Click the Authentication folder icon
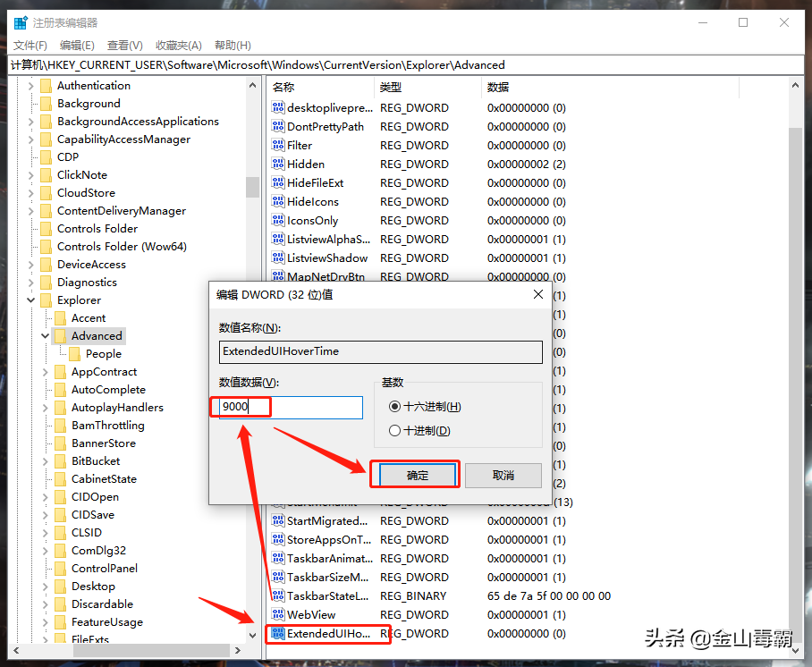Image resolution: width=812 pixels, height=667 pixels. click(x=47, y=86)
